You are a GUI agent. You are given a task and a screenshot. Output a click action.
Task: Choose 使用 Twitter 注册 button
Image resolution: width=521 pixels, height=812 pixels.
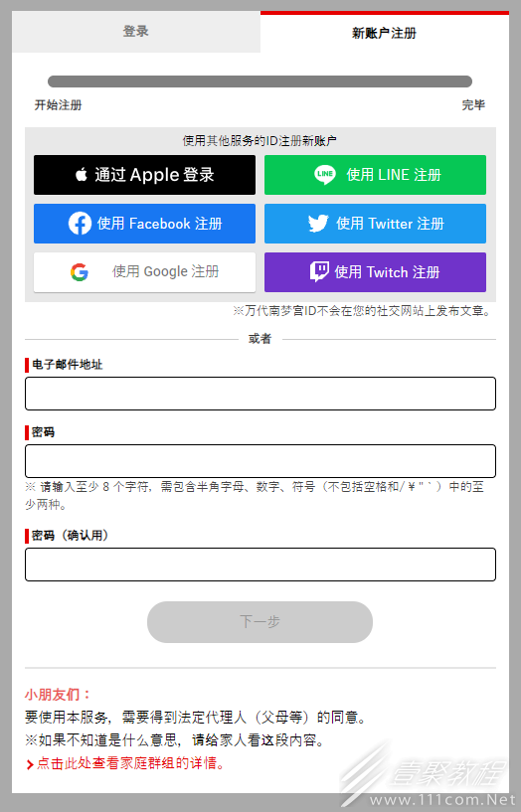(375, 224)
